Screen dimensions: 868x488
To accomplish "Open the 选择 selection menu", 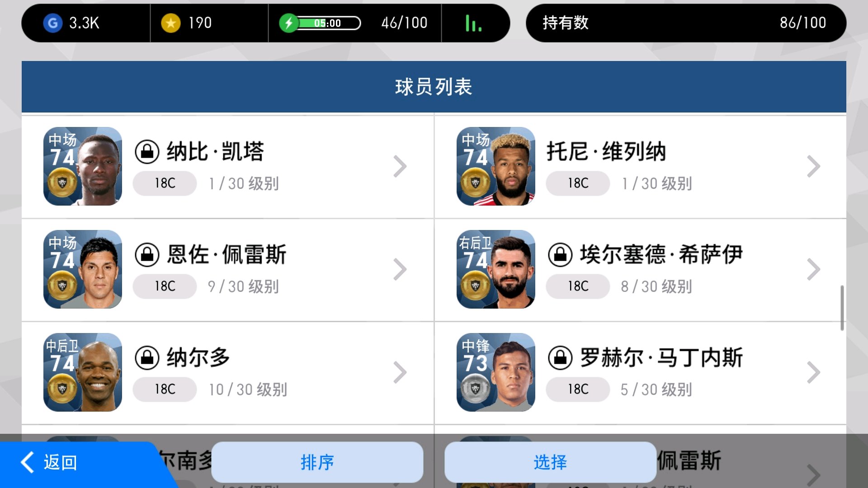I will 550,462.
